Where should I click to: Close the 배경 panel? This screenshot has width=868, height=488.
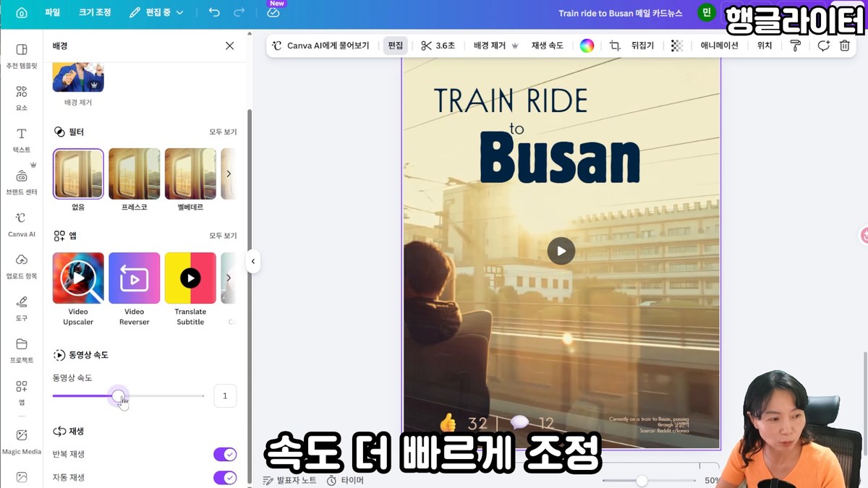(x=229, y=46)
